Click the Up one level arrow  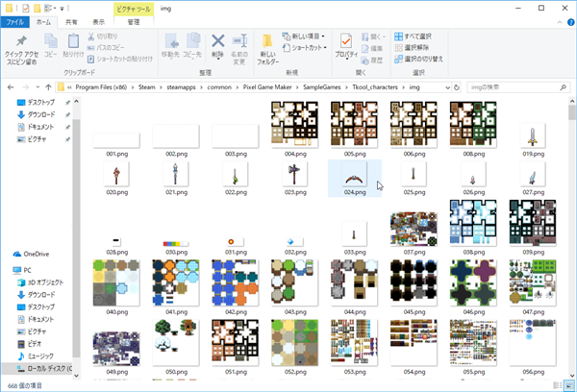point(48,87)
